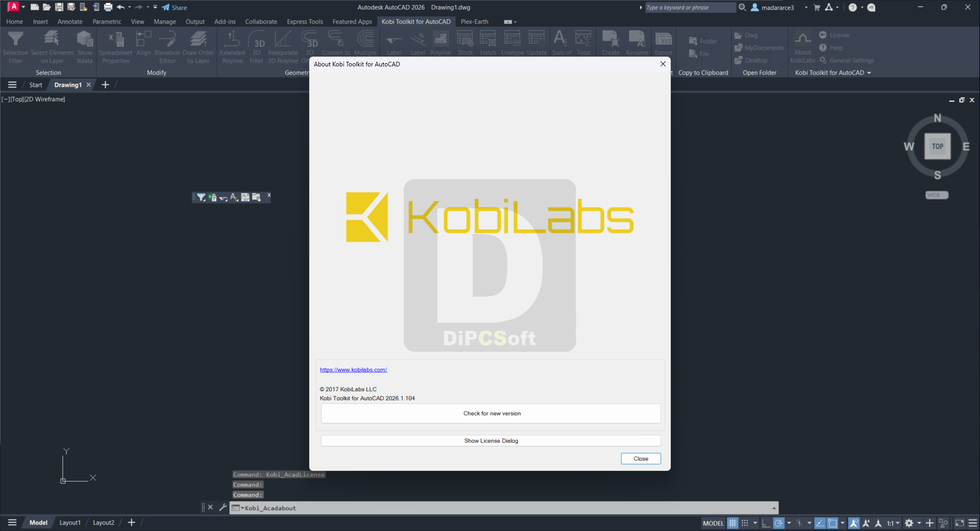Open the Layout1 tab
The image size is (980, 531).
click(70, 522)
